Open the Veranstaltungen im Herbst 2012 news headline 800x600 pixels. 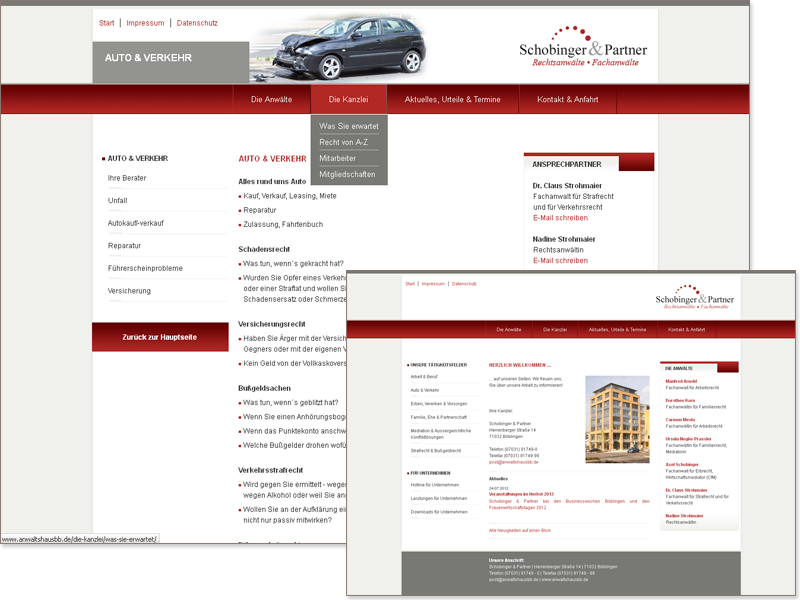[521, 494]
